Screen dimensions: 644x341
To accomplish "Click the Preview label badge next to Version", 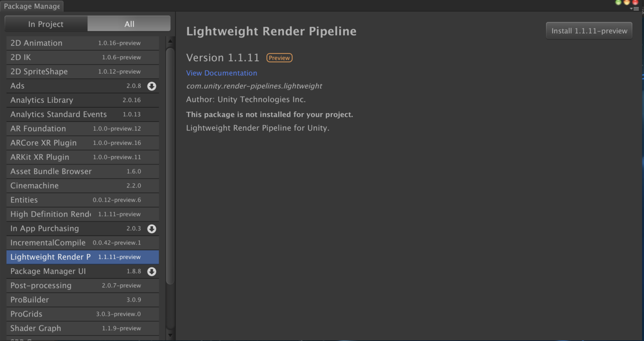I will click(x=279, y=58).
